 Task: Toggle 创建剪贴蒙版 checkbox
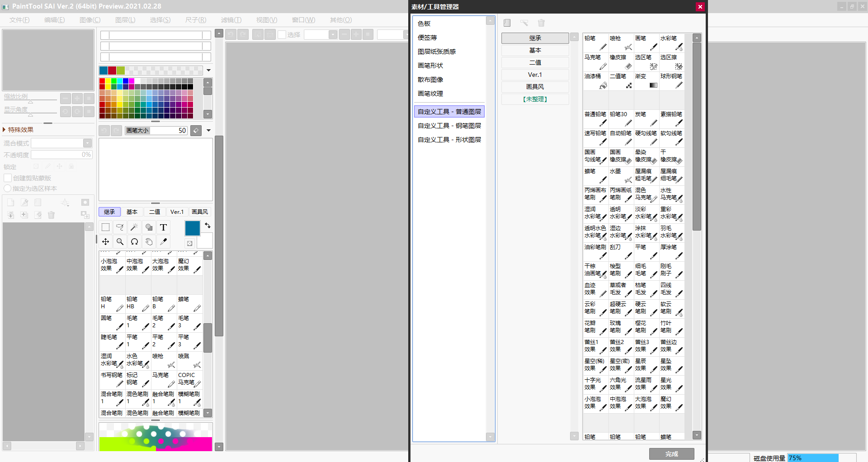(x=8, y=178)
